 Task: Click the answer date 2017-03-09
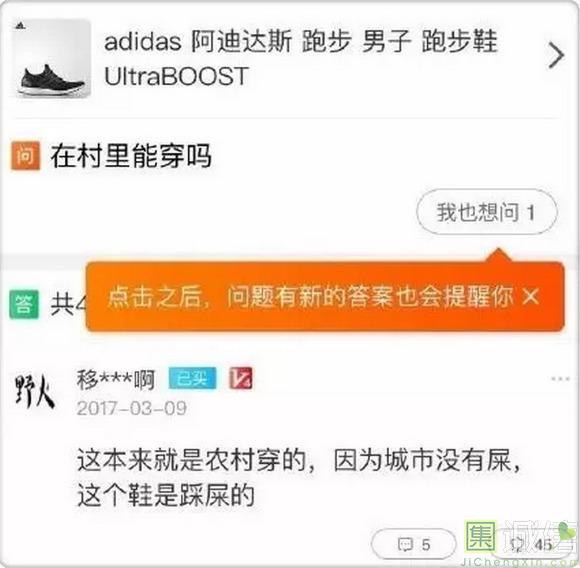(132, 409)
